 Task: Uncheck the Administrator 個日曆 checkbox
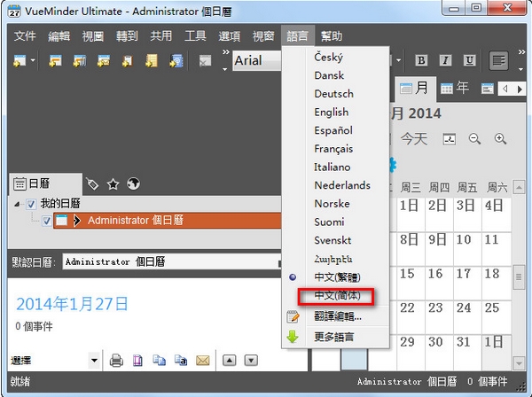[46, 221]
